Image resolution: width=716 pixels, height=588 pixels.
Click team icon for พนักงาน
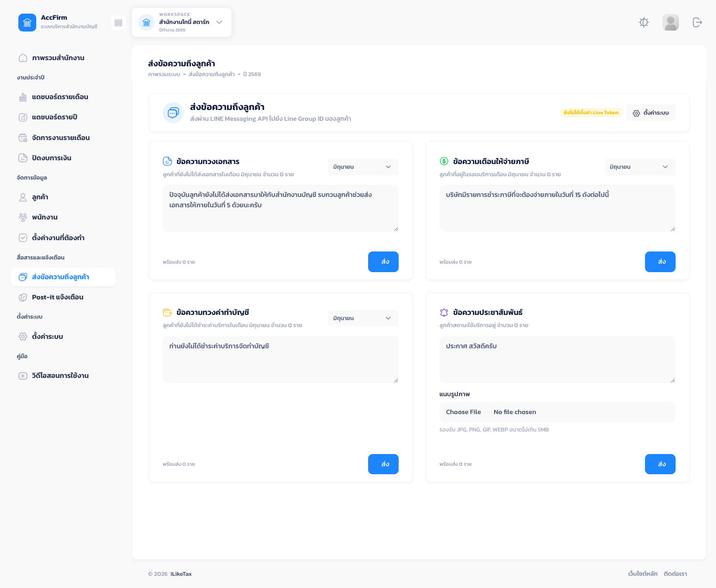point(23,217)
